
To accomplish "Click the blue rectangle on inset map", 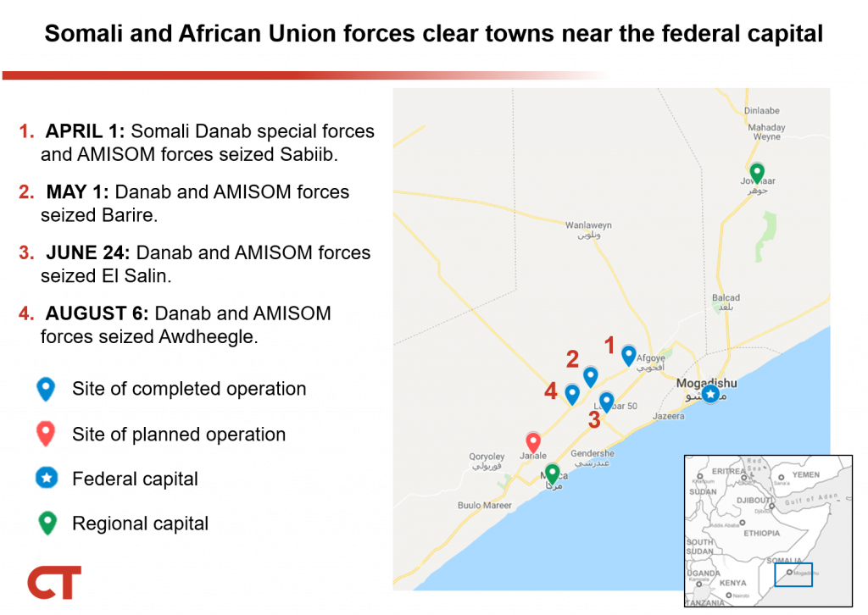I will pyautogui.click(x=793, y=576).
